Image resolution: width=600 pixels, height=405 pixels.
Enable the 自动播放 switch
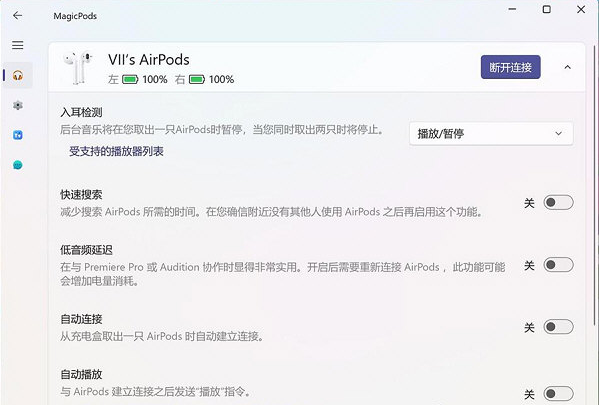[x=558, y=394]
